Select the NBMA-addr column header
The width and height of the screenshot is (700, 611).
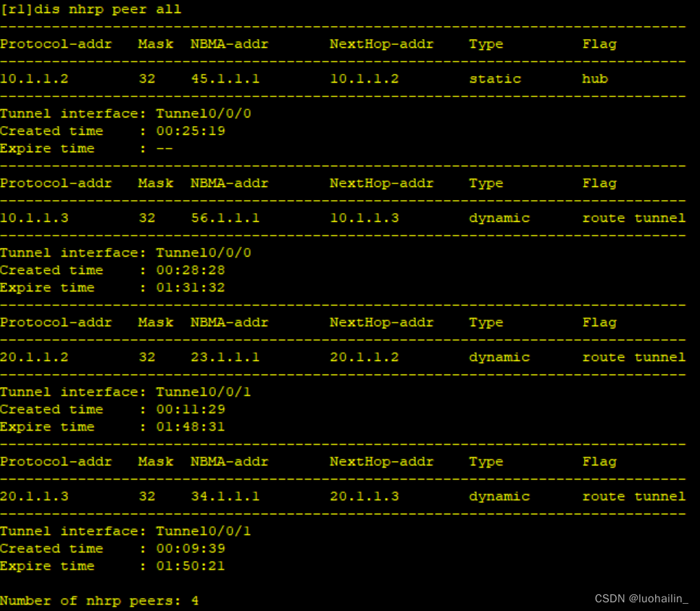click(x=229, y=44)
